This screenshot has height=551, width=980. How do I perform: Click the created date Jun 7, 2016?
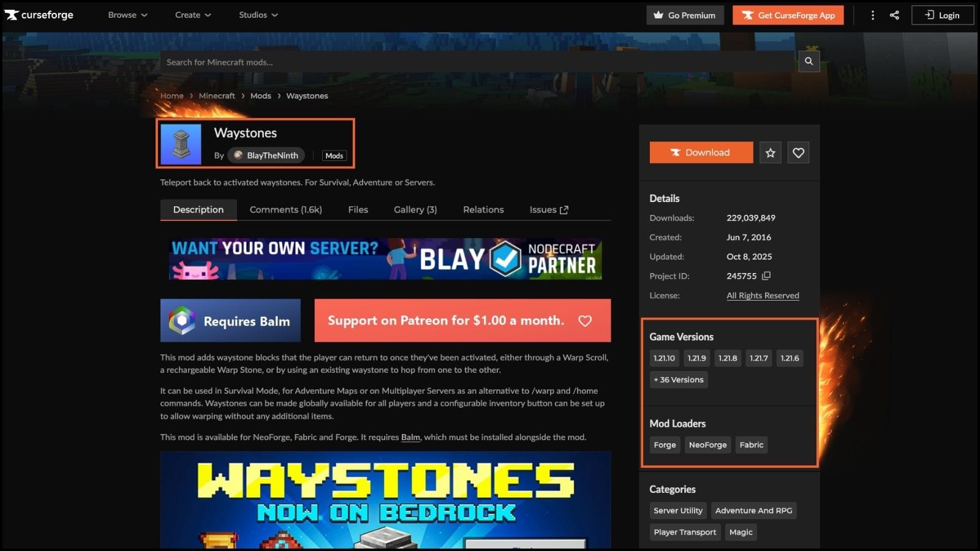(x=748, y=238)
